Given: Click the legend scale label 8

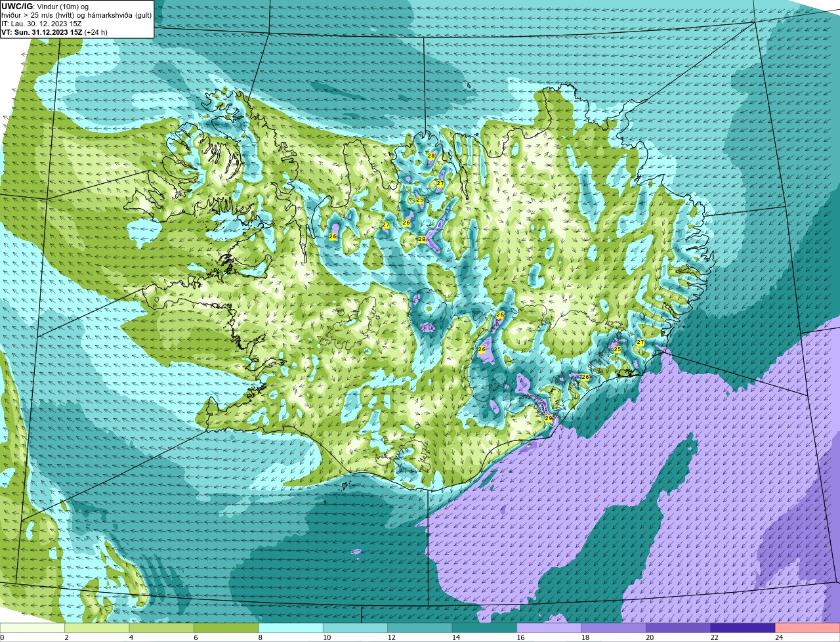Looking at the screenshot, I should [x=259, y=637].
